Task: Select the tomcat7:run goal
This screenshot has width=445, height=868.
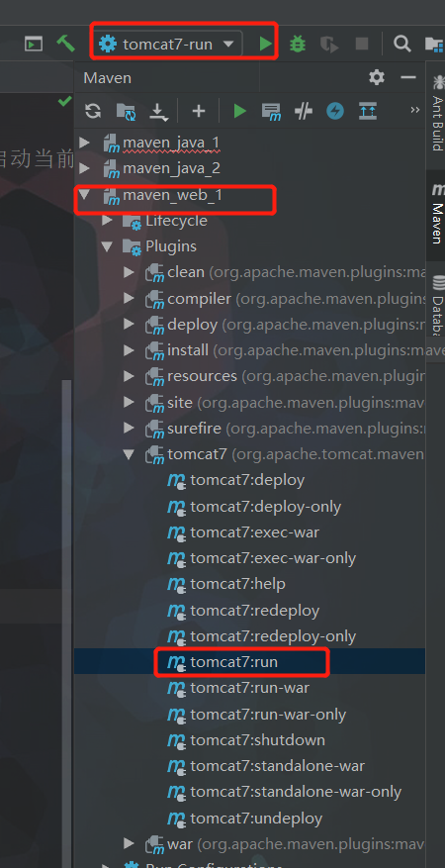Action: [233, 661]
